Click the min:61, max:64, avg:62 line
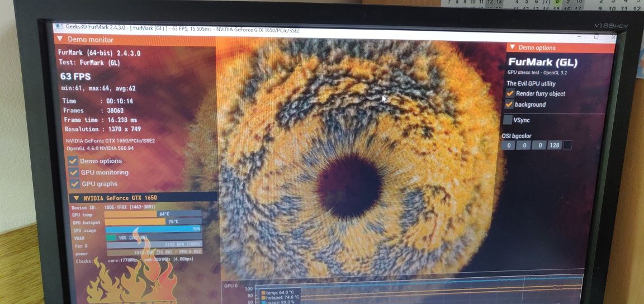644x304 pixels. pyautogui.click(x=98, y=88)
